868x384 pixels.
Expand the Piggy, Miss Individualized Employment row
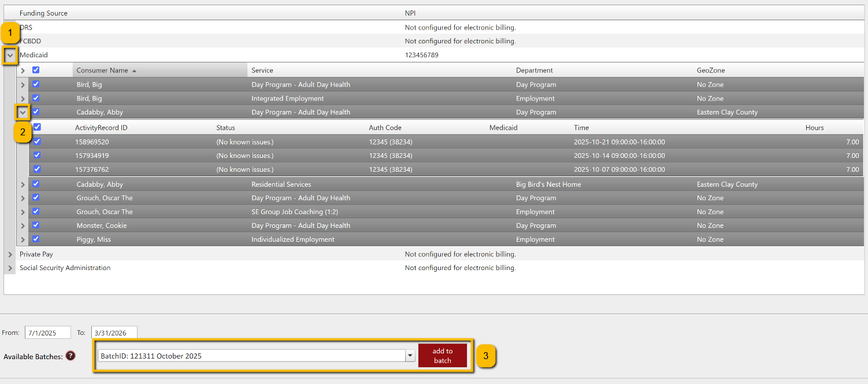pyautogui.click(x=23, y=239)
